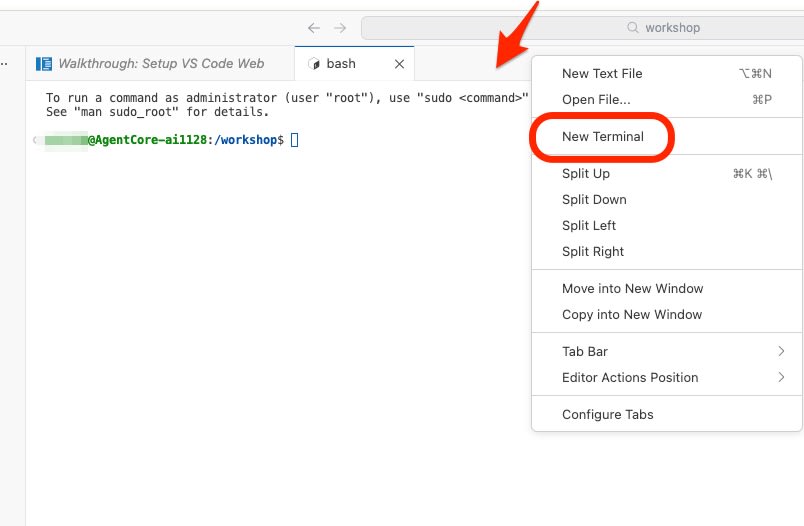
Task: Click New Terminal in the context menu
Action: click(602, 137)
